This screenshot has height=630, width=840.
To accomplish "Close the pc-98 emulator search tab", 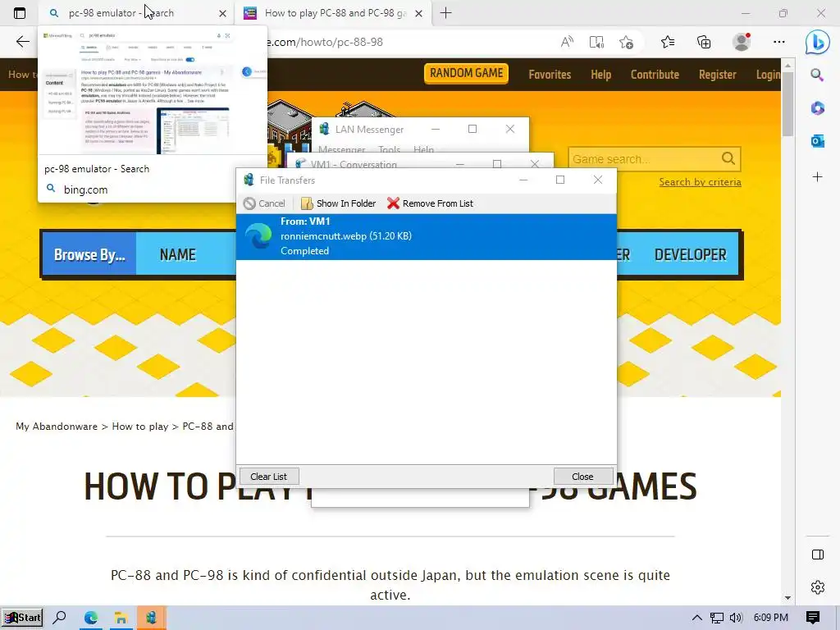I will [x=223, y=13].
